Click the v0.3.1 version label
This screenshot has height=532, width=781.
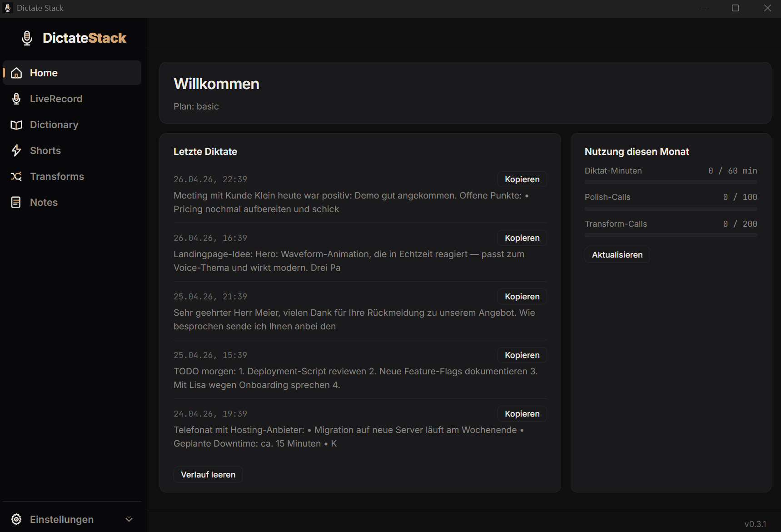click(x=755, y=524)
